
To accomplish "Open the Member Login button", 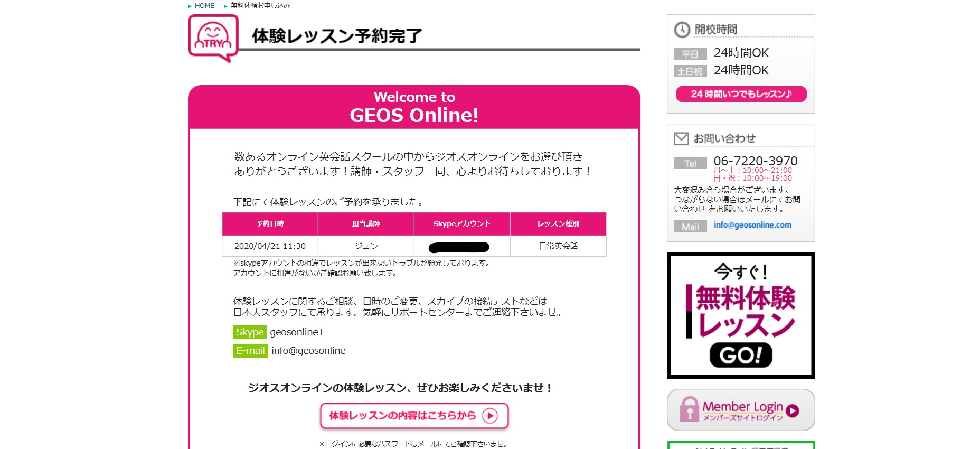I will [742, 410].
